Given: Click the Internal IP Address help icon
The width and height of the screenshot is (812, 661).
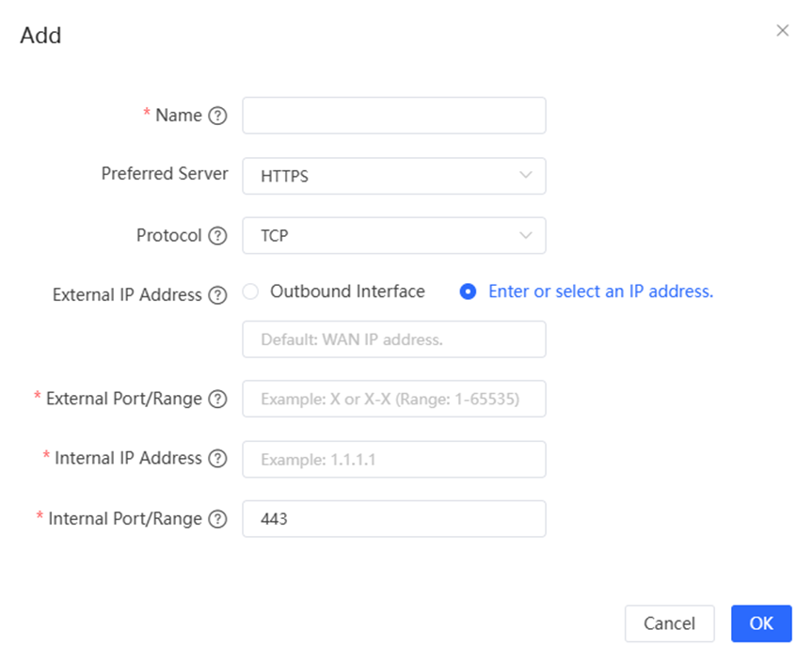Looking at the screenshot, I should point(217,459).
